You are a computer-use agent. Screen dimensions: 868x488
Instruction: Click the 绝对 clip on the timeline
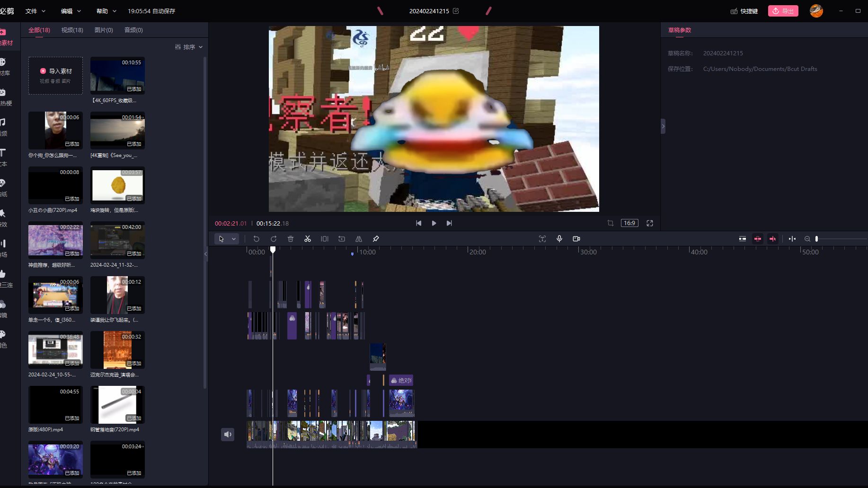[401, 380]
